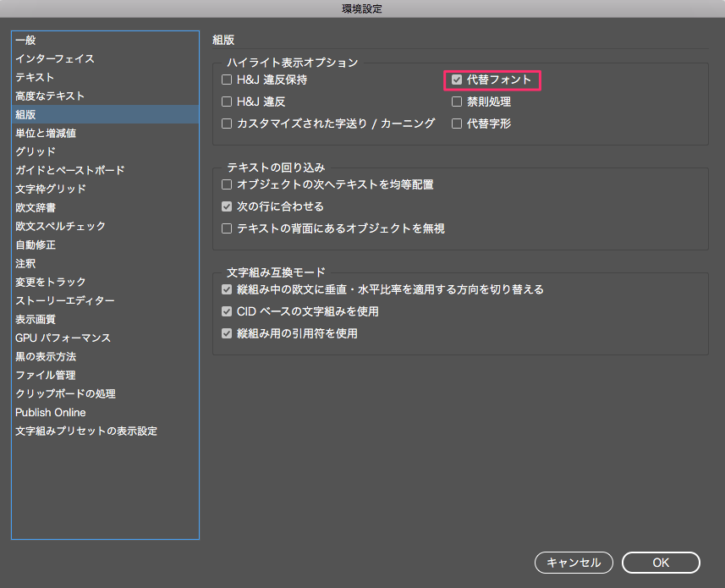The height and width of the screenshot is (588, 725).
Task: Open Publish Online settings
Action: tap(106, 412)
